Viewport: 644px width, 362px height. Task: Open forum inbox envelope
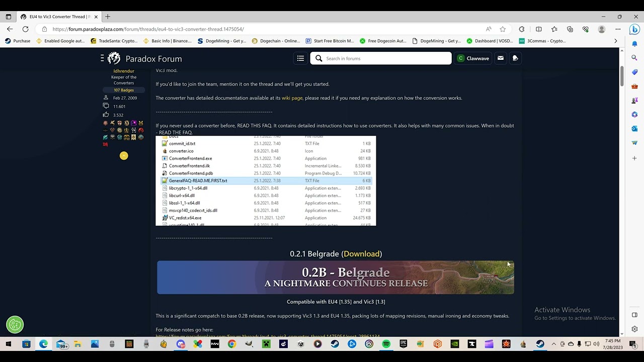point(501,58)
